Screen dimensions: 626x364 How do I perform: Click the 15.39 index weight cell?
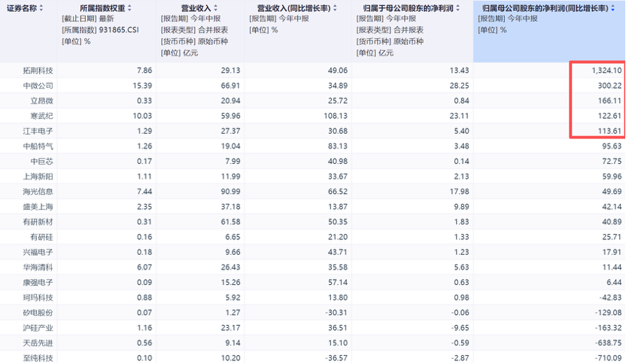142,86
